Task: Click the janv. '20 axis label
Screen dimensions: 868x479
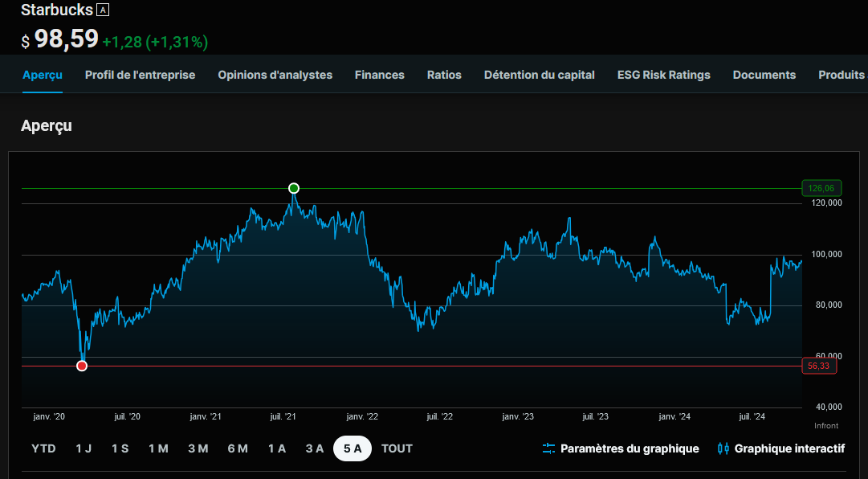Action: pos(49,416)
